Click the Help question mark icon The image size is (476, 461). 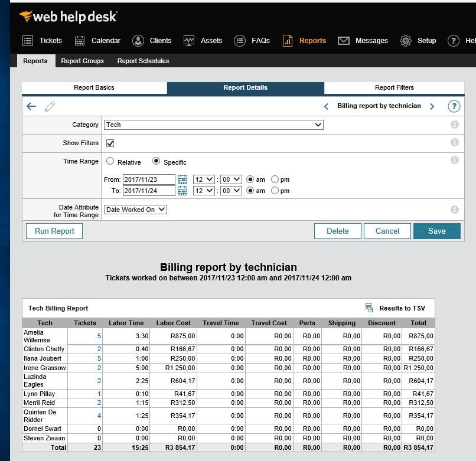pos(453,41)
